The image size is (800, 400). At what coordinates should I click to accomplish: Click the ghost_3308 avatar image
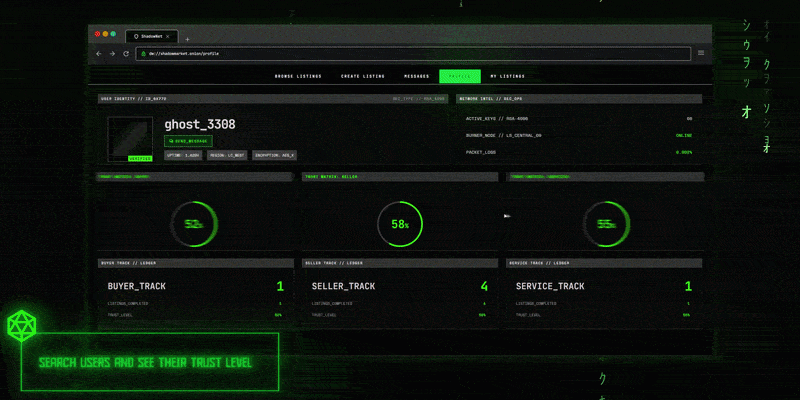pos(130,137)
